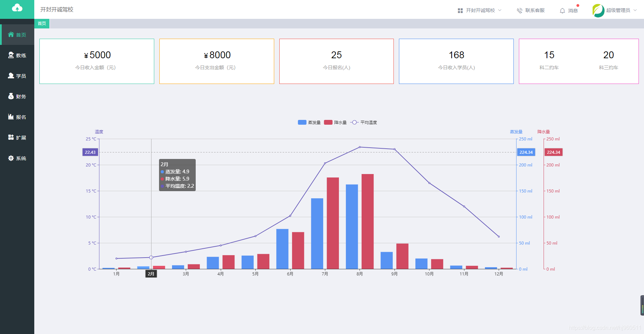Click the 2月 temperature line point
This screenshot has width=644, height=334.
(x=151, y=257)
